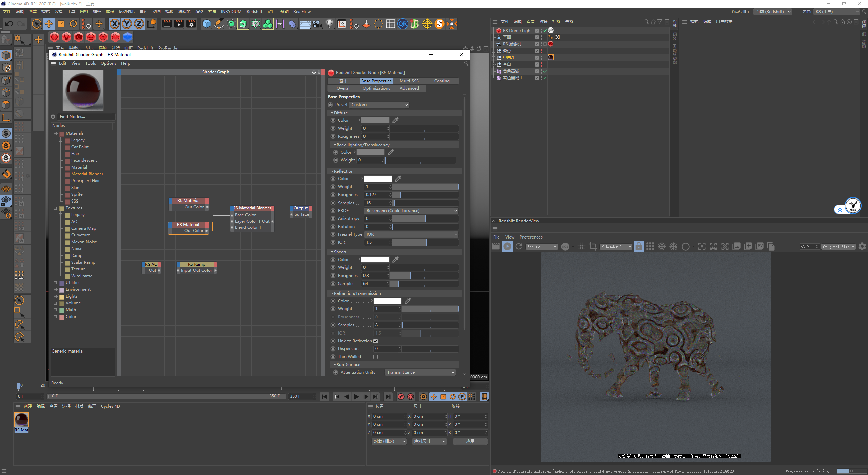Select the Rotate tool icon
868x475 pixels.
point(73,24)
